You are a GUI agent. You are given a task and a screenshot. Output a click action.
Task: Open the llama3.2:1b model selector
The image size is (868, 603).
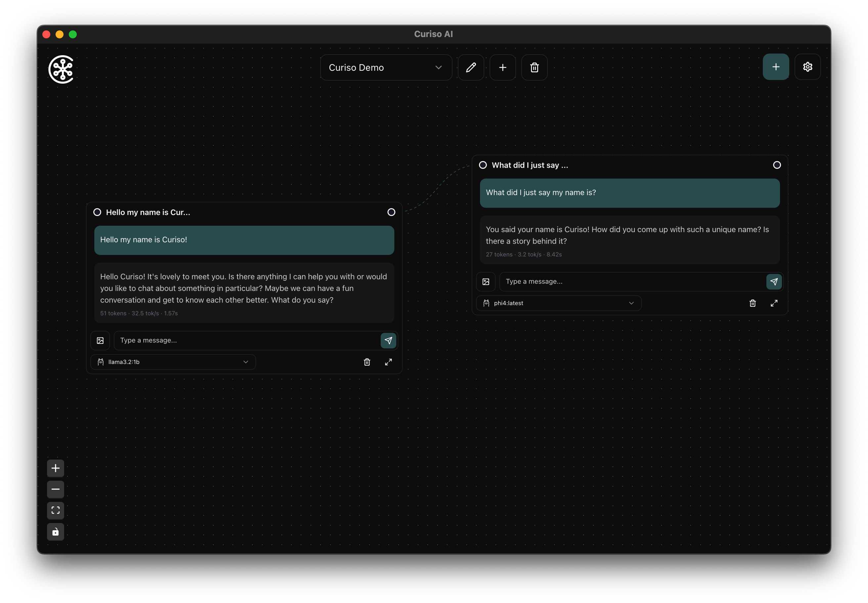coord(173,362)
